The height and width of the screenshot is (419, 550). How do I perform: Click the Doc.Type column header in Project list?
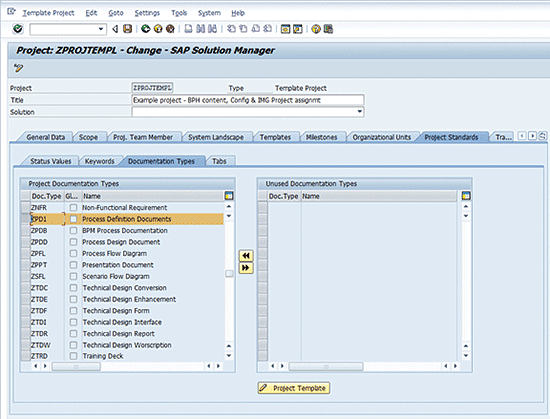point(46,196)
